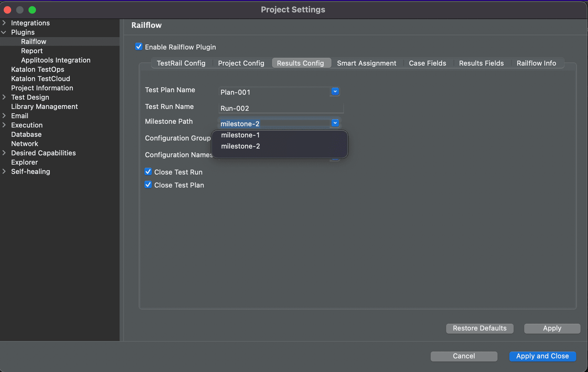Uncheck the Close Test Run checkbox
This screenshot has width=588, height=372.
(148, 172)
